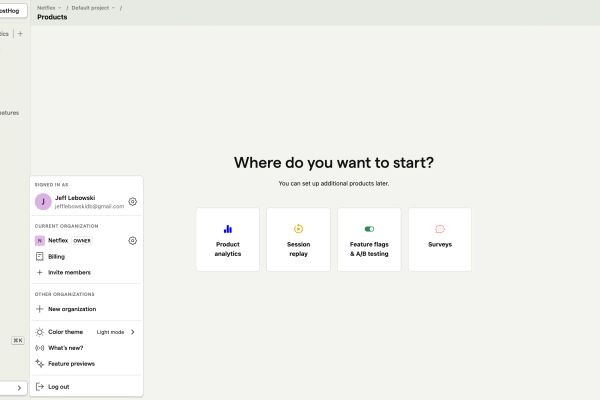The image size is (600, 400).
Task: Add a new tab with plus icon
Action: 20,34
